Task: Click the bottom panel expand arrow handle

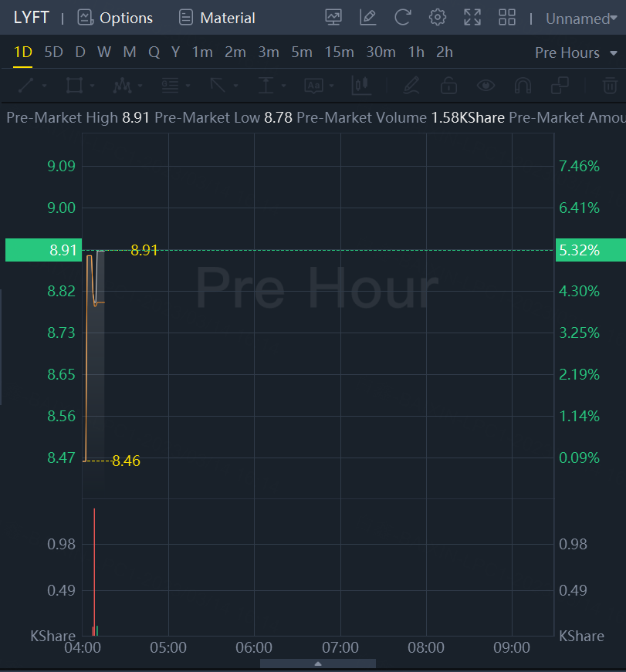Action: pos(318,664)
